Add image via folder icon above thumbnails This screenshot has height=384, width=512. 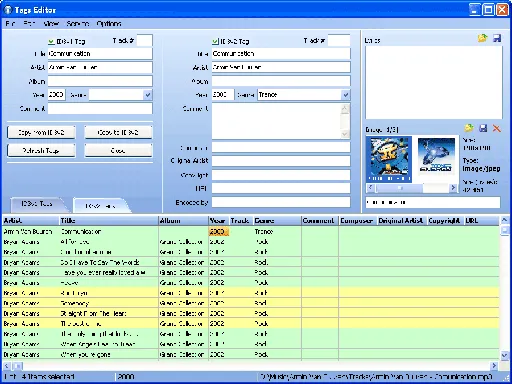(x=469, y=128)
